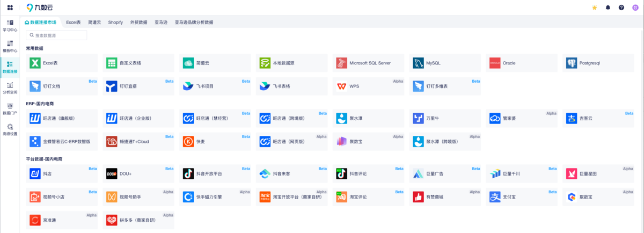Click the 九数云 logo

click(39, 8)
